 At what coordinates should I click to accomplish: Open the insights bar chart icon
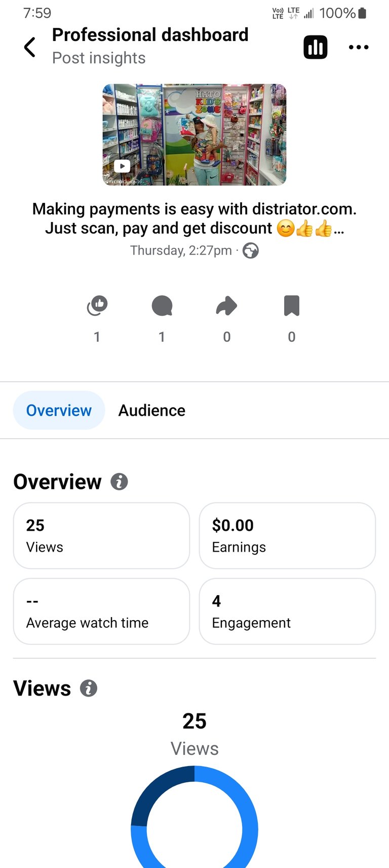[x=315, y=47]
